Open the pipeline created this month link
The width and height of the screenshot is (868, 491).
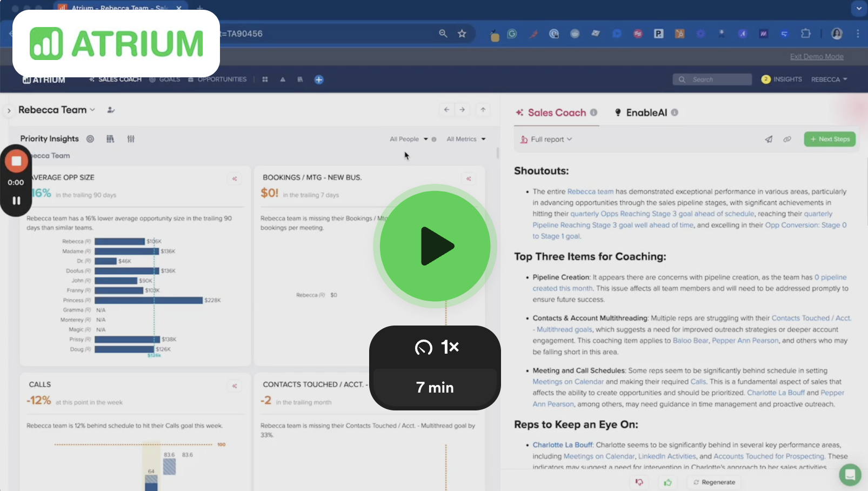(690, 283)
